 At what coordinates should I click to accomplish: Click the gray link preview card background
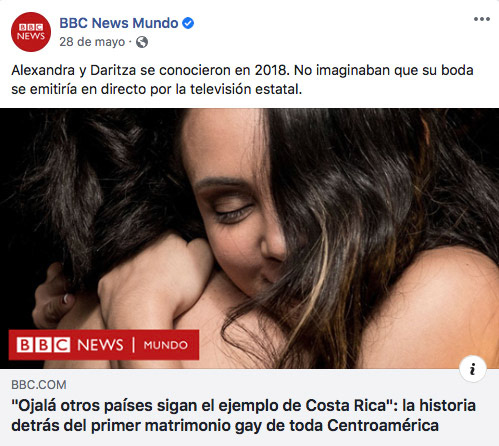(249, 407)
